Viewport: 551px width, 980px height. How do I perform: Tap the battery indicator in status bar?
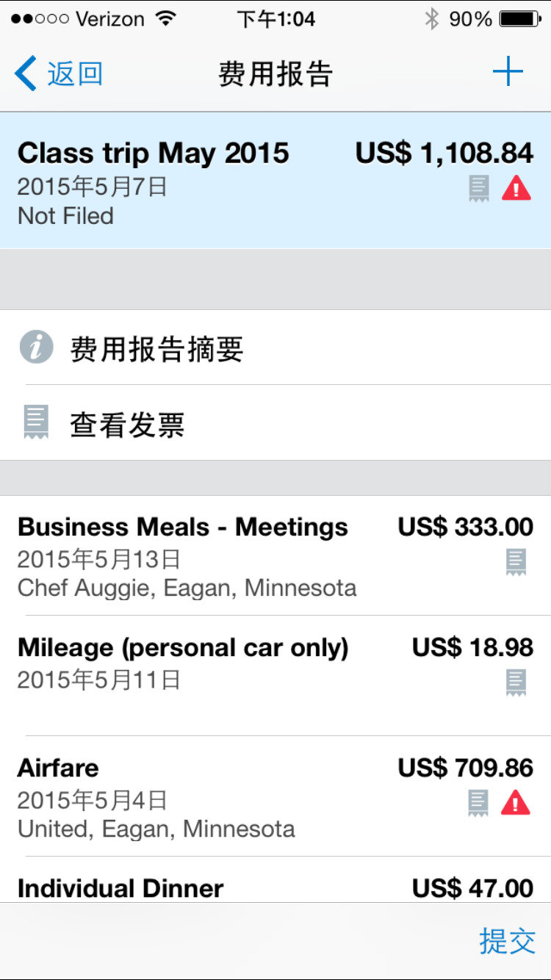tap(519, 19)
